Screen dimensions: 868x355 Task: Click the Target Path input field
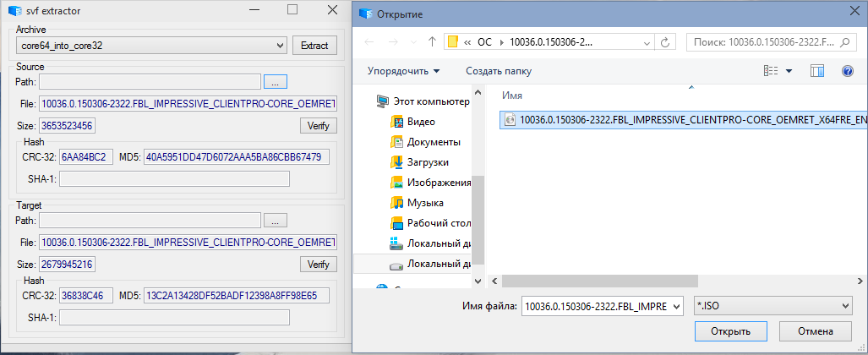[x=150, y=221]
